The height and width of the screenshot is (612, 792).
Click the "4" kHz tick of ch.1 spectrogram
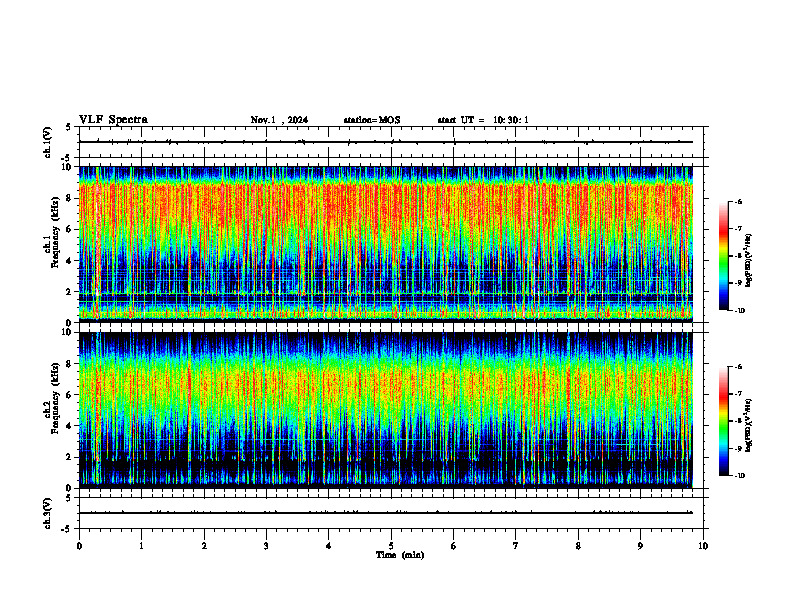click(70, 261)
